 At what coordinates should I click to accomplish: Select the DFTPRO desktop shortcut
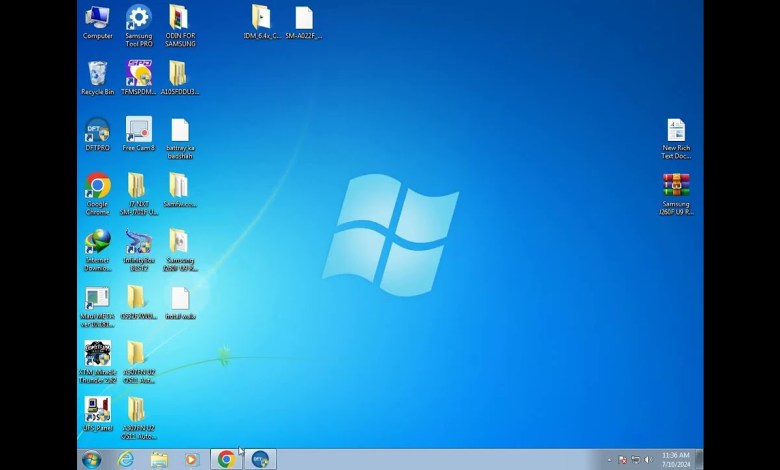[98, 134]
